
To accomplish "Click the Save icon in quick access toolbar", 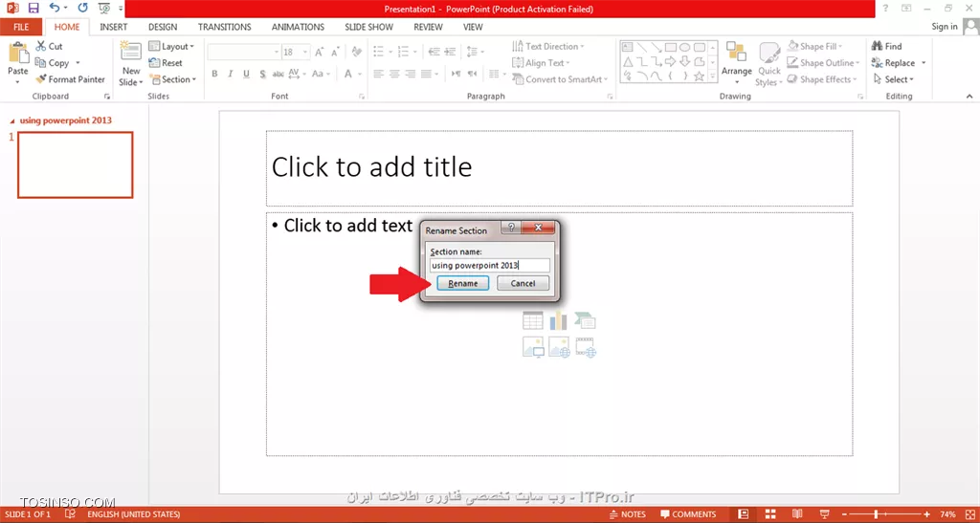I will (x=33, y=8).
